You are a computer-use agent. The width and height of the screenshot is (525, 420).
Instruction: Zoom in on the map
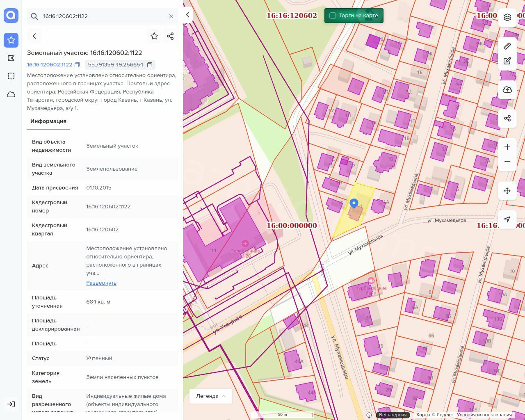(507, 147)
